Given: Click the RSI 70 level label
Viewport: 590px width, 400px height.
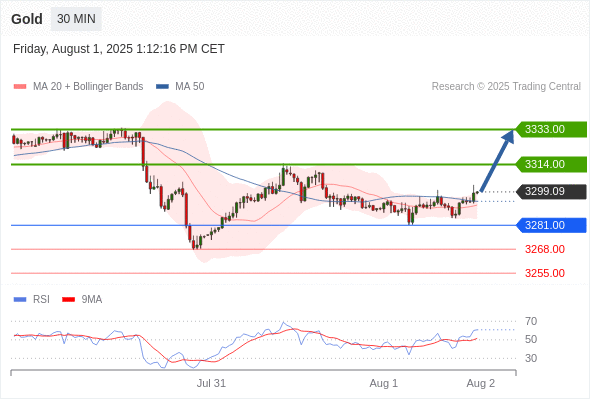Looking at the screenshot, I should click(531, 321).
